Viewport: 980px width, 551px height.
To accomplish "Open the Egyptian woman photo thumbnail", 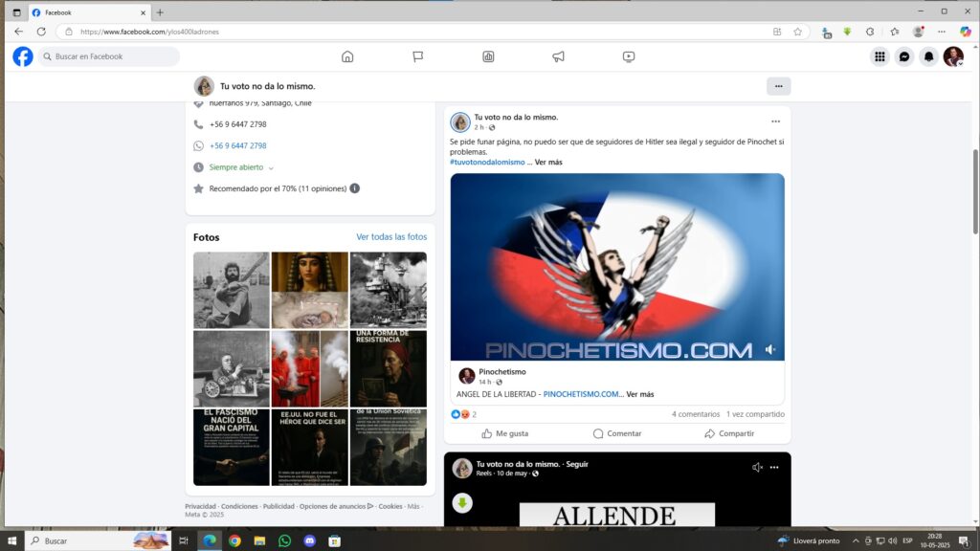I will point(310,291).
